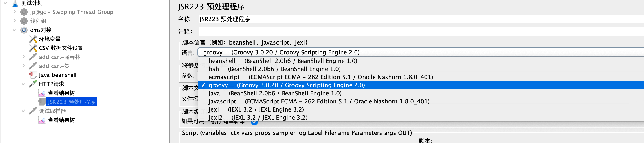Click the java beanshell preprocessor icon
The image size is (644, 143).
point(33,75)
